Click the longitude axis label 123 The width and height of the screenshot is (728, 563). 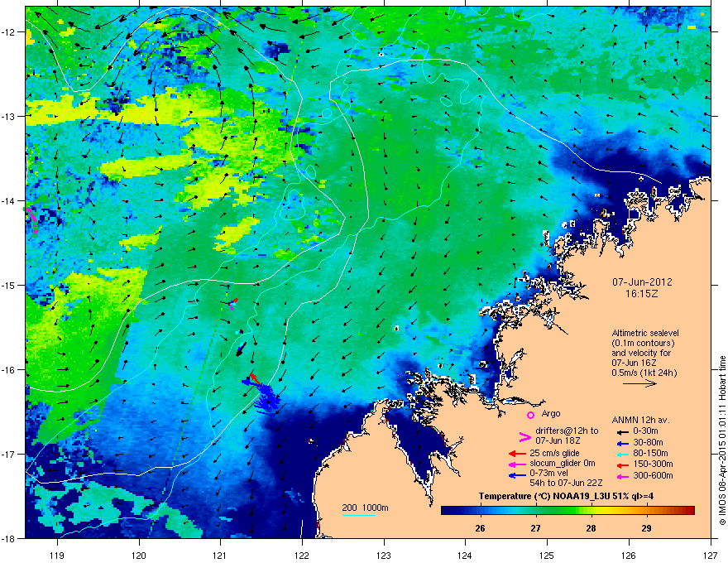[384, 555]
